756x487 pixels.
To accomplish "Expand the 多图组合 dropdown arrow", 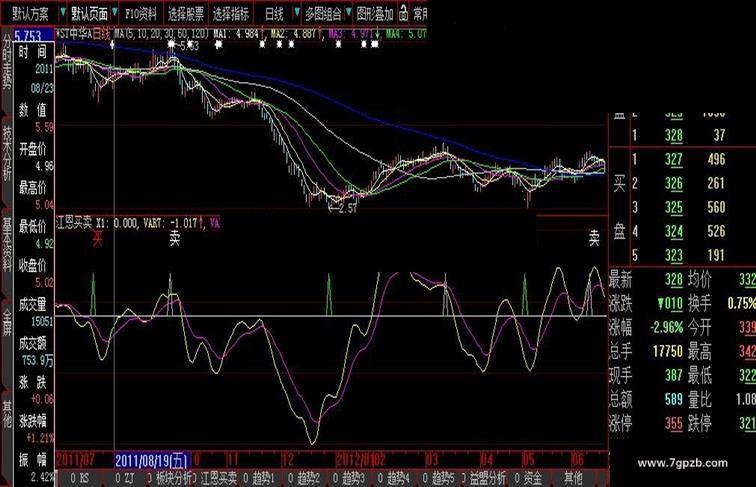I will pos(348,13).
